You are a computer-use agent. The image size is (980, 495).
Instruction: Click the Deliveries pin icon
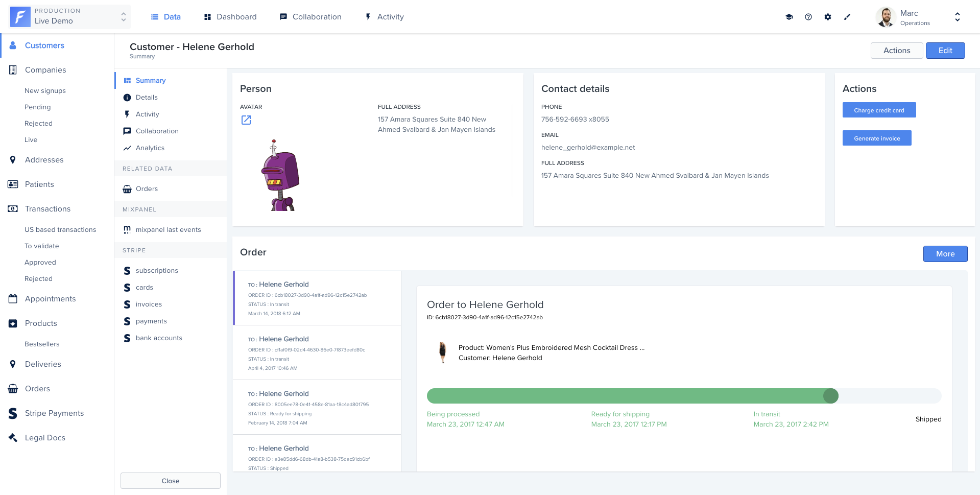pos(13,364)
